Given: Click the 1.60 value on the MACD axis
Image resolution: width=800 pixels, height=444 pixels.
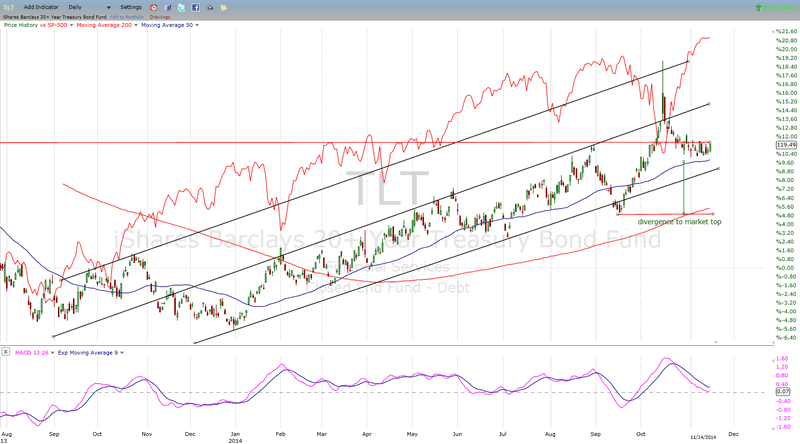Looking at the screenshot, I should coord(783,358).
